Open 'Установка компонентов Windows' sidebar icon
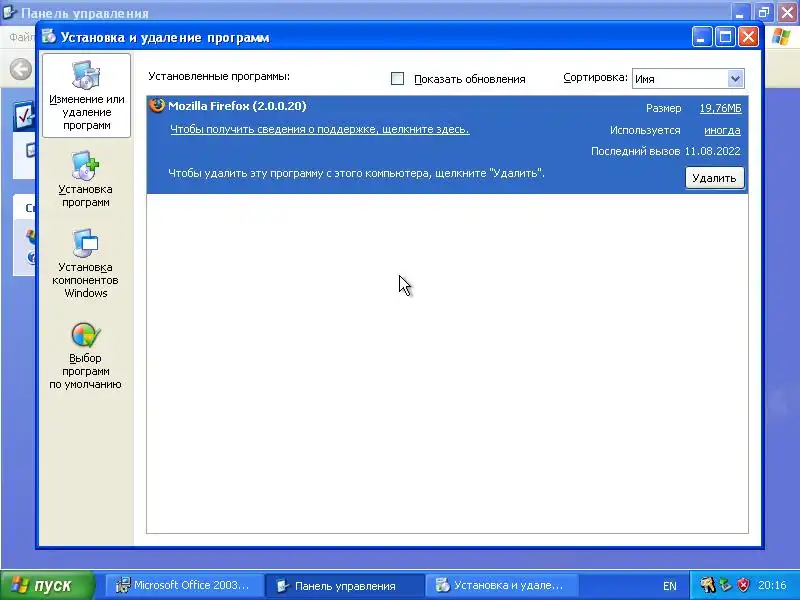800x600 pixels. click(x=85, y=263)
